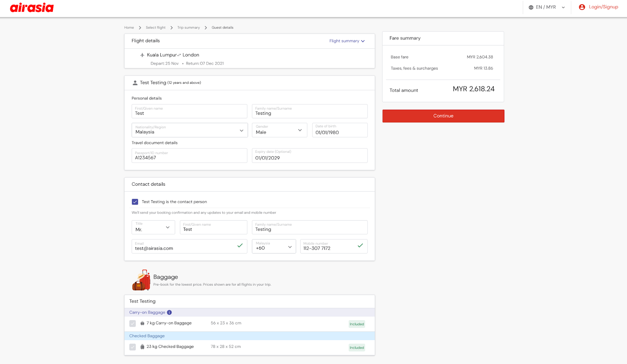627x364 pixels.
Task: Click the Taxes, fees & surcharges label
Action: tap(414, 69)
